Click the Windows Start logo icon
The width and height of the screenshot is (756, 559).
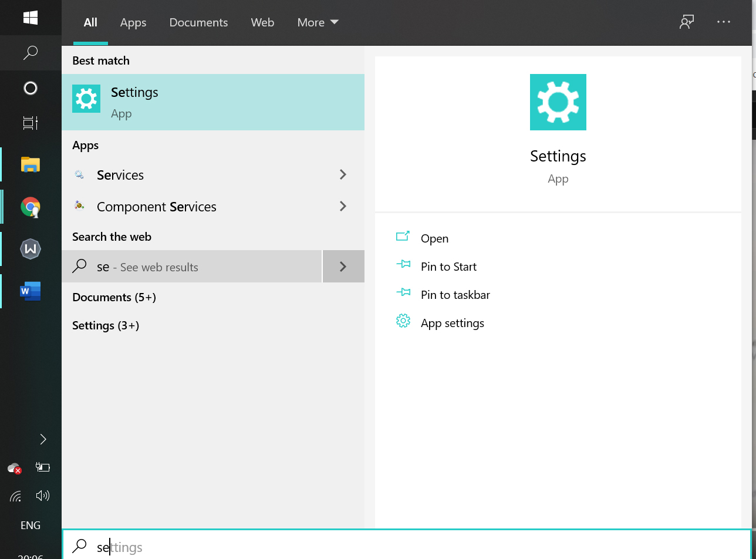click(x=31, y=18)
